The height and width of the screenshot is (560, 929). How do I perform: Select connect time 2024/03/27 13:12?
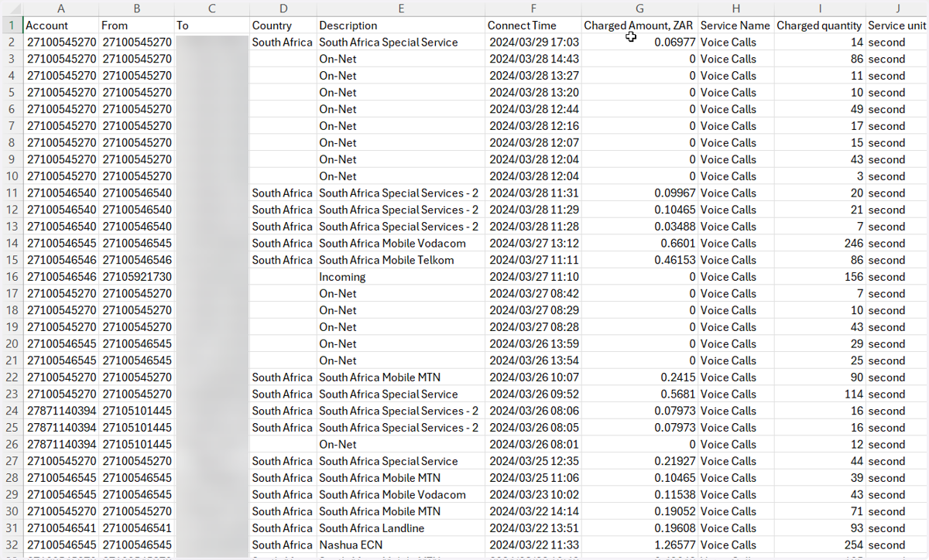(533, 243)
